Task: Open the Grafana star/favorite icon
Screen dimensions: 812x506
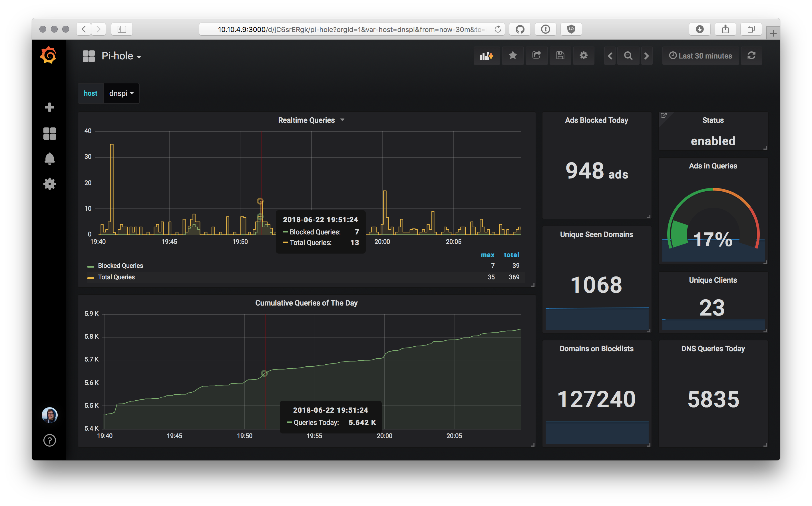Action: tap(512, 55)
